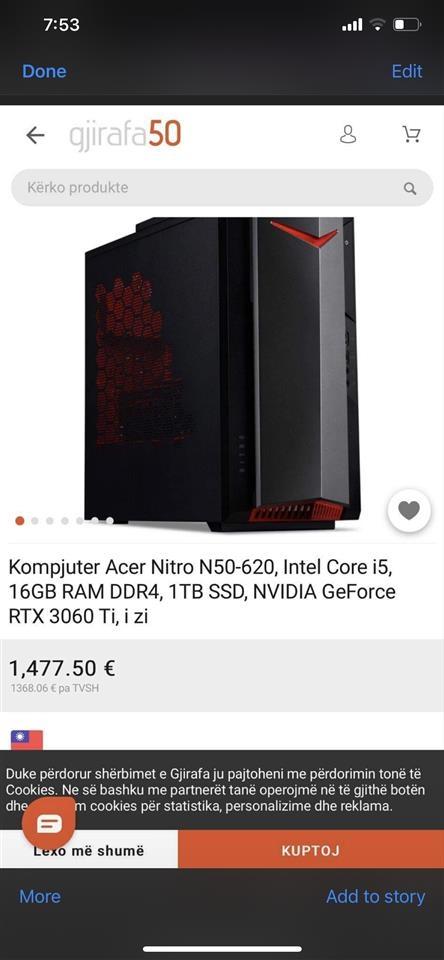The width and height of the screenshot is (444, 960).
Task: Open the user account icon
Action: click(x=348, y=135)
